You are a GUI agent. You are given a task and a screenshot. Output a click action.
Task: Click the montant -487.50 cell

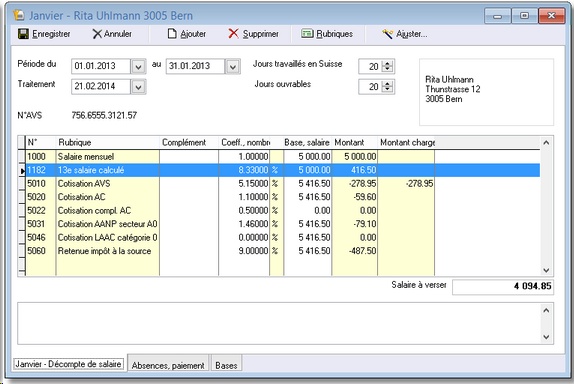[x=355, y=251]
